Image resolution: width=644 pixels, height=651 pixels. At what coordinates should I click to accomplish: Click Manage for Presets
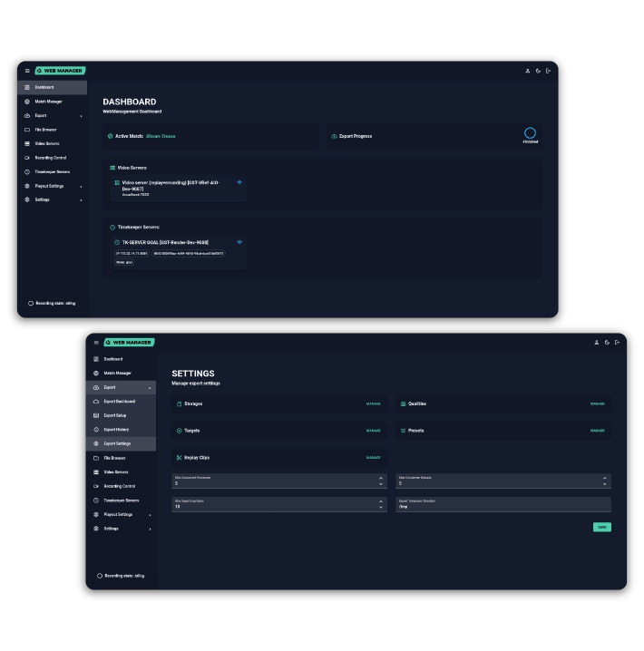coord(598,431)
